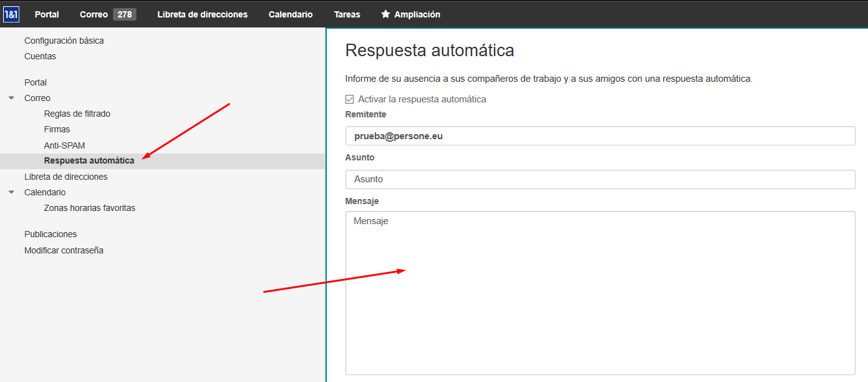The width and height of the screenshot is (868, 382).
Task: Toggle Activar la respuesta automática checkbox
Action: [350, 99]
